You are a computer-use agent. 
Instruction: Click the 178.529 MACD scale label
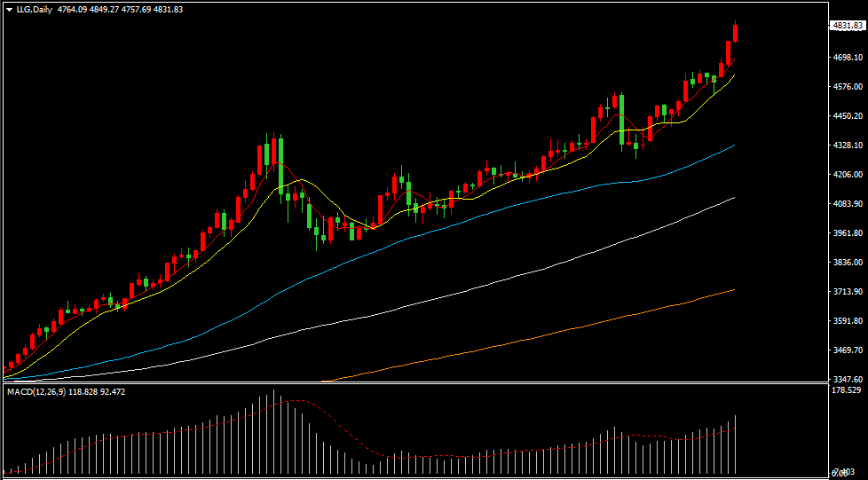tap(847, 391)
